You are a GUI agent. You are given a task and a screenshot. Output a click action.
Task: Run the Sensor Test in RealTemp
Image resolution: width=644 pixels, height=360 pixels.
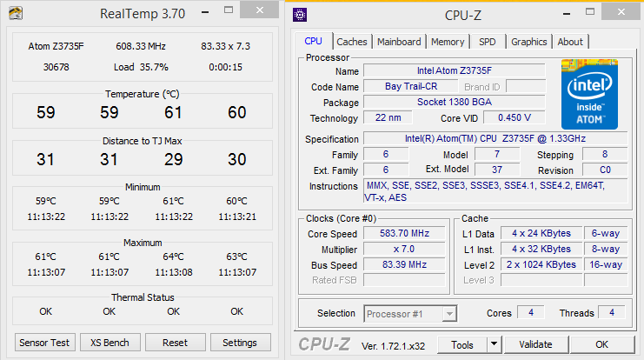pyautogui.click(x=45, y=343)
